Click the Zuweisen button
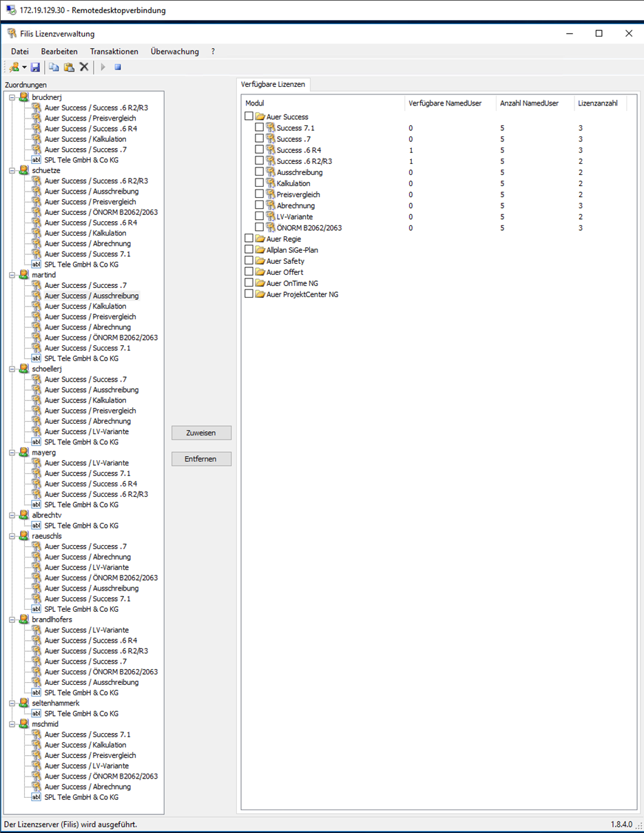 point(201,433)
